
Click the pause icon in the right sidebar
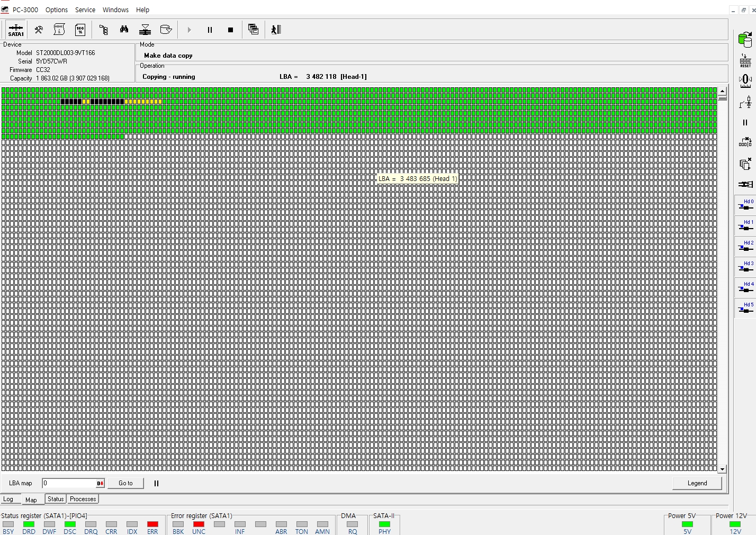coord(745,122)
